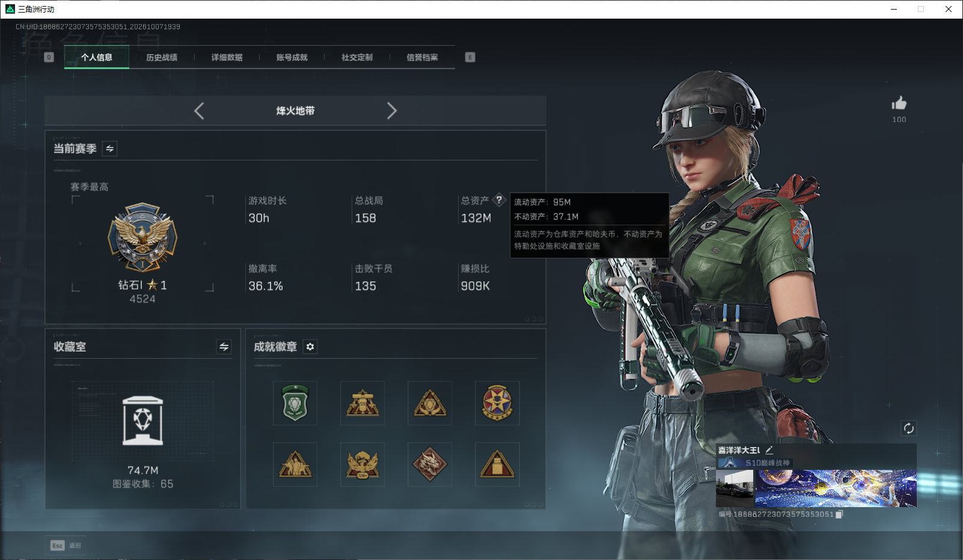Select the golden eagle badge
This screenshot has height=560, width=963.
(x=362, y=464)
